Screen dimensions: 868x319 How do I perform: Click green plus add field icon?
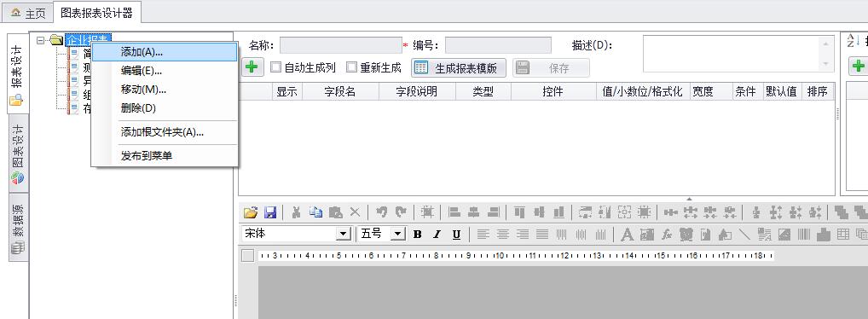coord(252,67)
